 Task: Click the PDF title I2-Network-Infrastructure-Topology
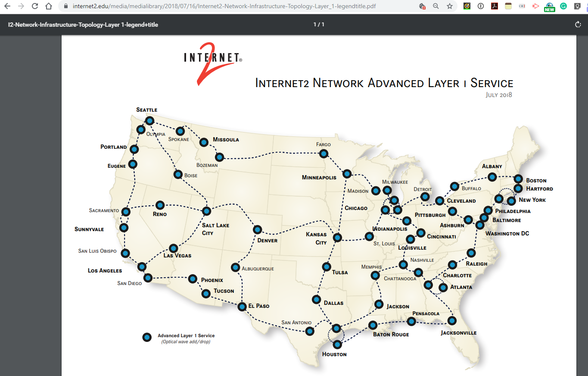tap(83, 25)
